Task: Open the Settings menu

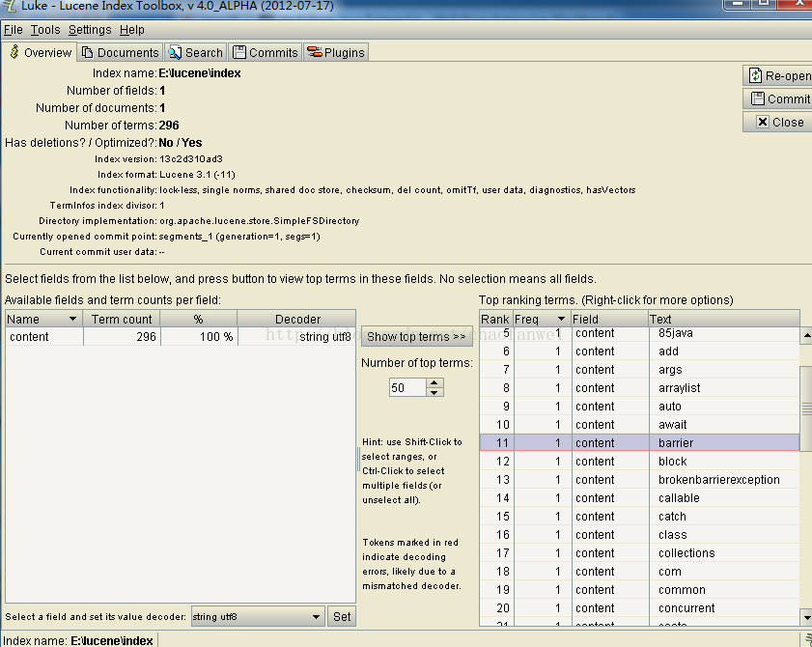Action: [x=90, y=30]
